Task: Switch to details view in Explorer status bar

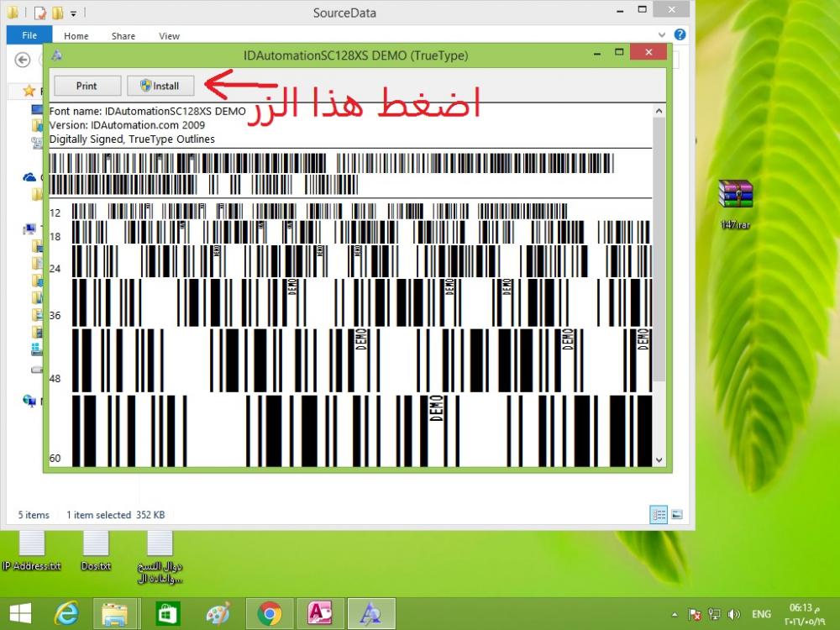Action: tap(659, 515)
